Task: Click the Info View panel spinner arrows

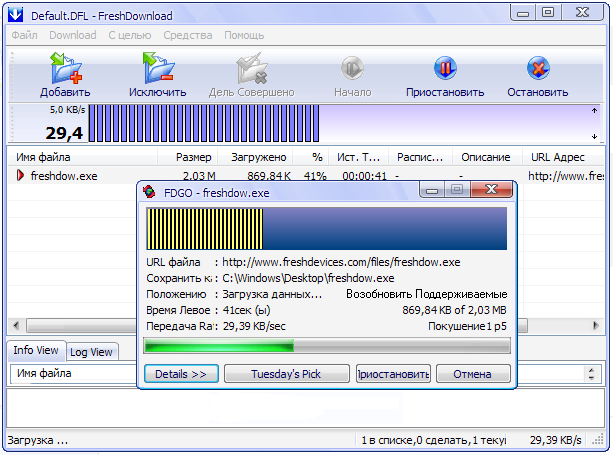Action: [x=591, y=374]
